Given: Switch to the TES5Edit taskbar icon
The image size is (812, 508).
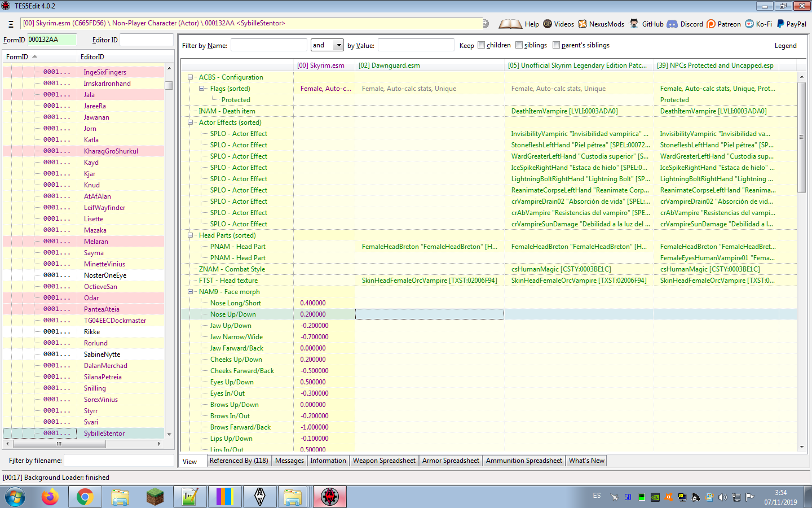Looking at the screenshot, I should (x=330, y=497).
